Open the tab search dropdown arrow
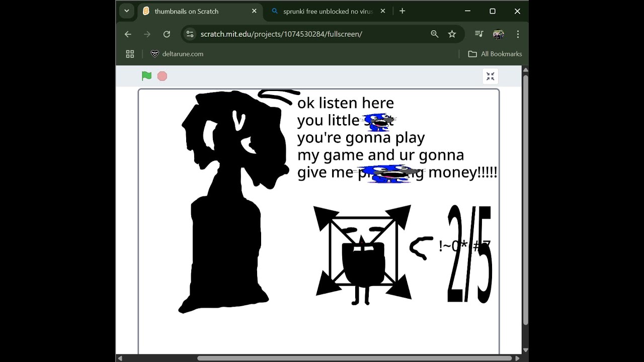 (x=127, y=11)
